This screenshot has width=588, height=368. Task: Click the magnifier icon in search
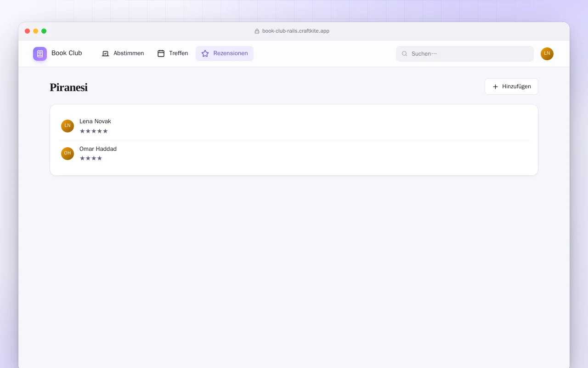(405, 54)
